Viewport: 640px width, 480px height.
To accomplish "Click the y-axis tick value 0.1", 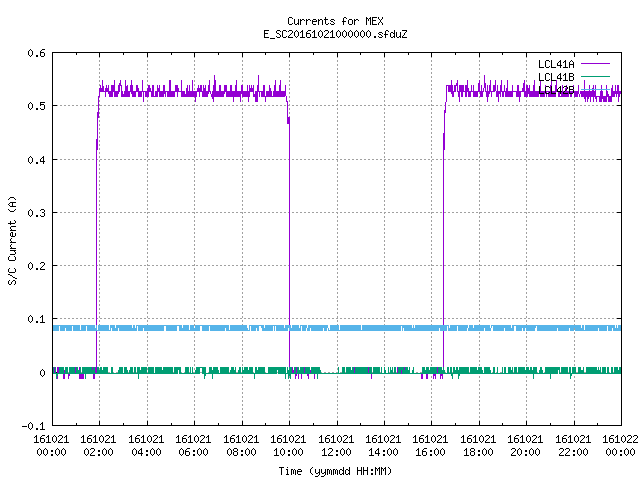I will point(36,319).
